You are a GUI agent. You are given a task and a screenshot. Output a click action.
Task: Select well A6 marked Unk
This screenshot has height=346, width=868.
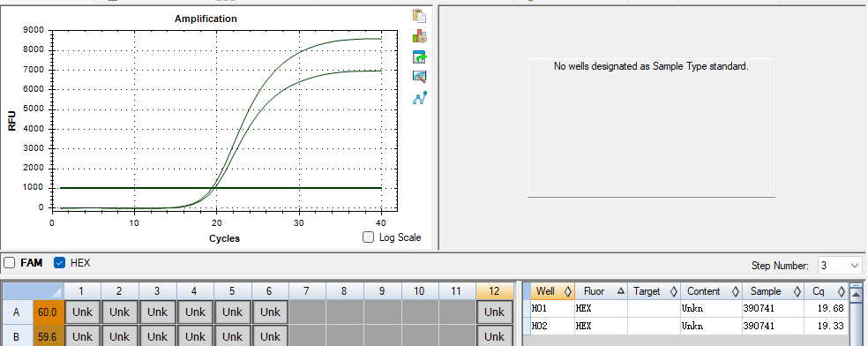click(270, 312)
